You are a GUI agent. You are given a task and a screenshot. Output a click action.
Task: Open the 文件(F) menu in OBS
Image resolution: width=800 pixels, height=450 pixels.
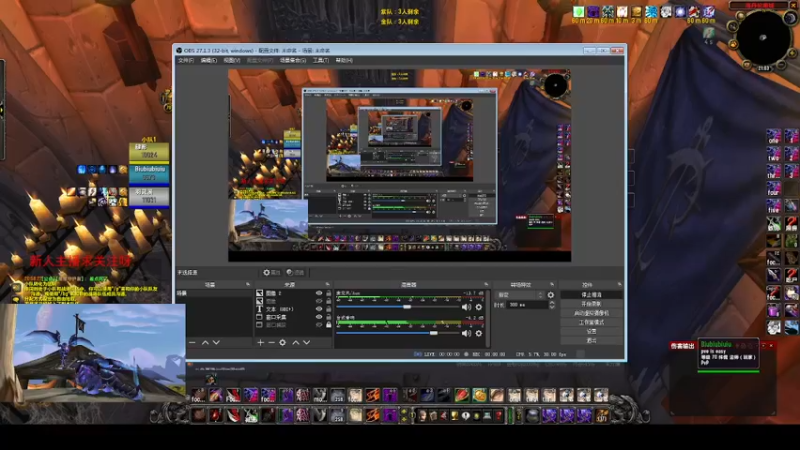(186, 60)
